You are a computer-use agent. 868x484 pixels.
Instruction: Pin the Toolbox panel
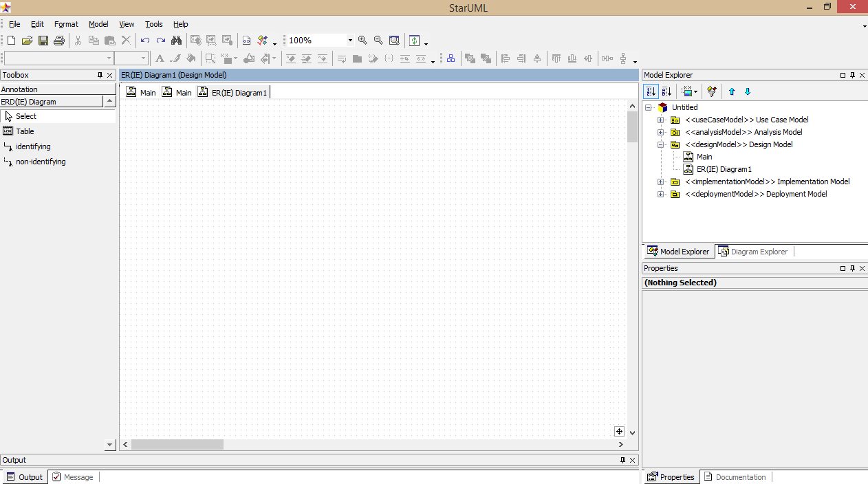point(100,75)
